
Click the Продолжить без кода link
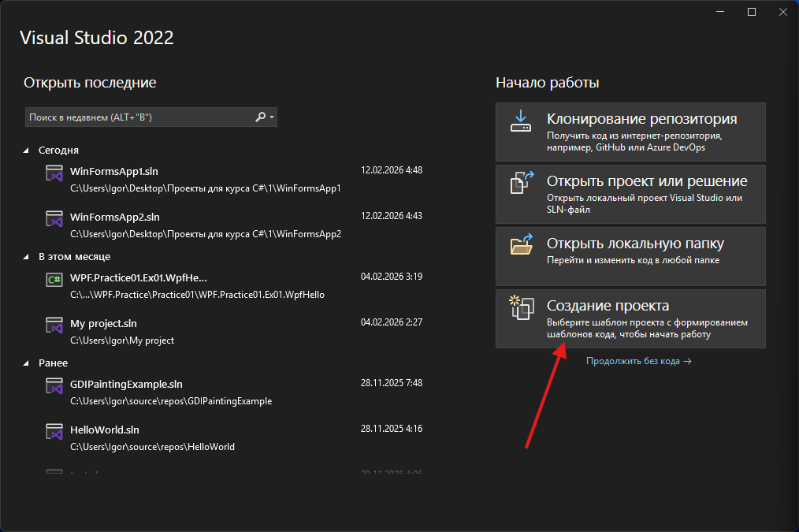click(638, 361)
